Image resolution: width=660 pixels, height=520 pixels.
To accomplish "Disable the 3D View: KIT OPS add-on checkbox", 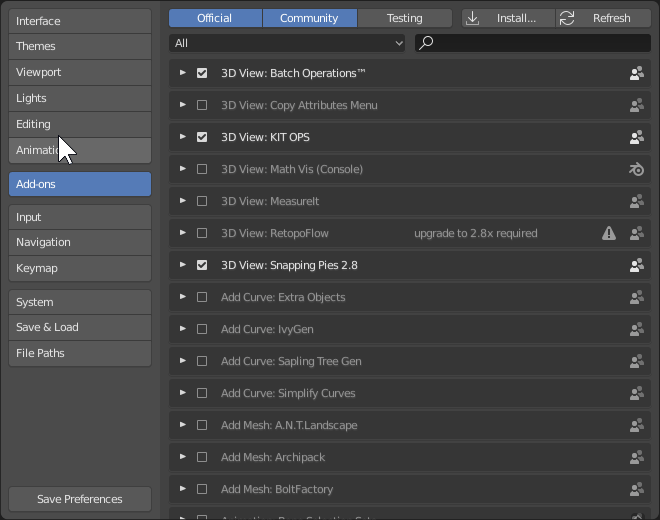I will tap(202, 137).
